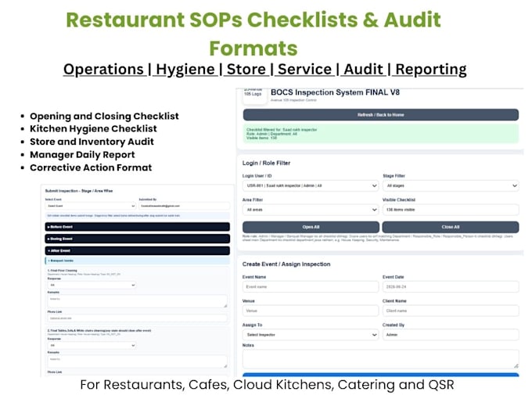Open the Stage Filter dropdown

coord(451,185)
